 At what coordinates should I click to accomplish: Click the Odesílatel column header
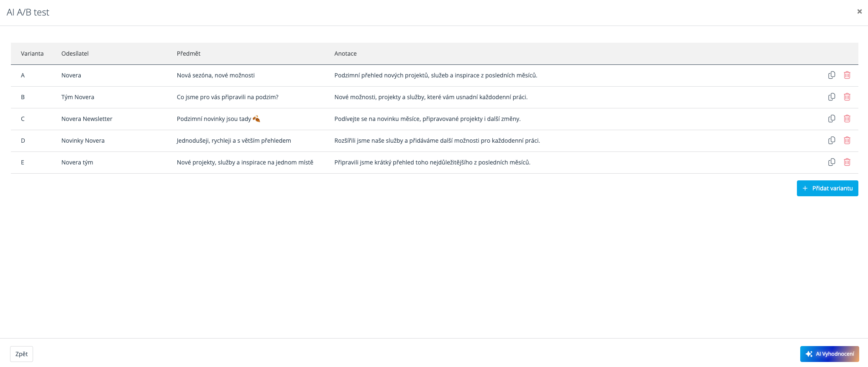(x=75, y=54)
